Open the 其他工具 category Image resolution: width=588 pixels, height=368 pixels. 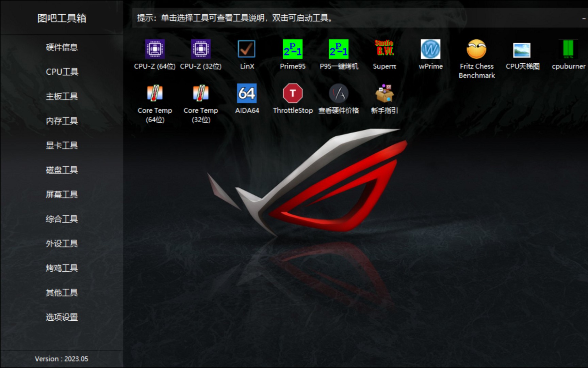62,292
